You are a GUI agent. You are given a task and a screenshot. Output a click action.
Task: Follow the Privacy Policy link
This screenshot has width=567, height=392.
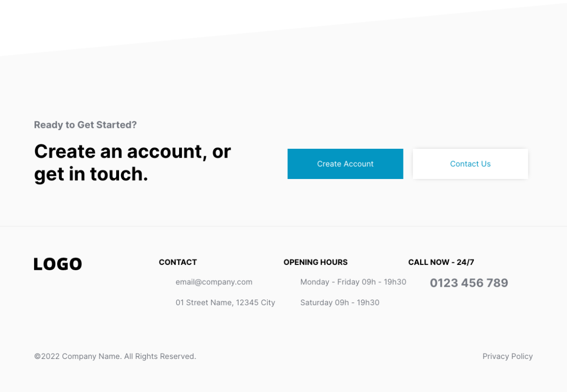[507, 356]
